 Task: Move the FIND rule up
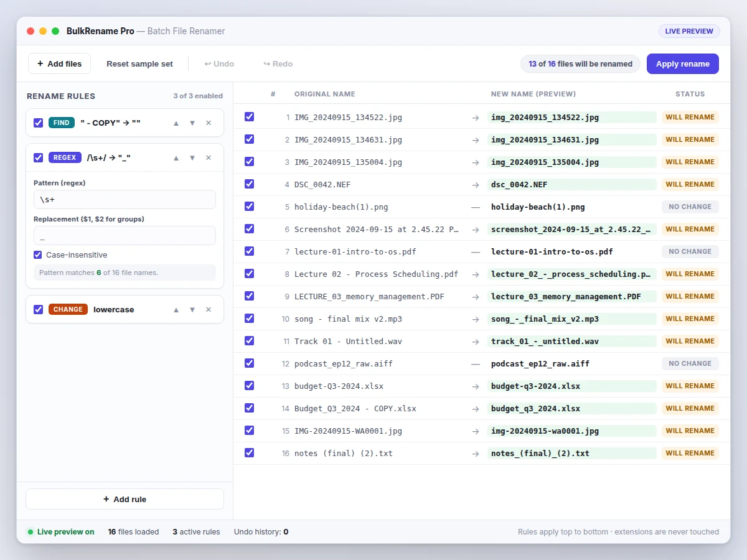176,123
